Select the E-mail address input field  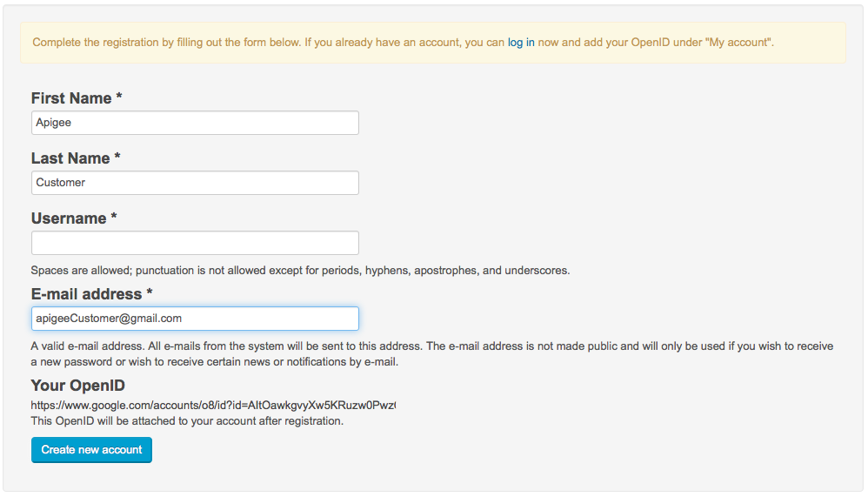(x=195, y=319)
